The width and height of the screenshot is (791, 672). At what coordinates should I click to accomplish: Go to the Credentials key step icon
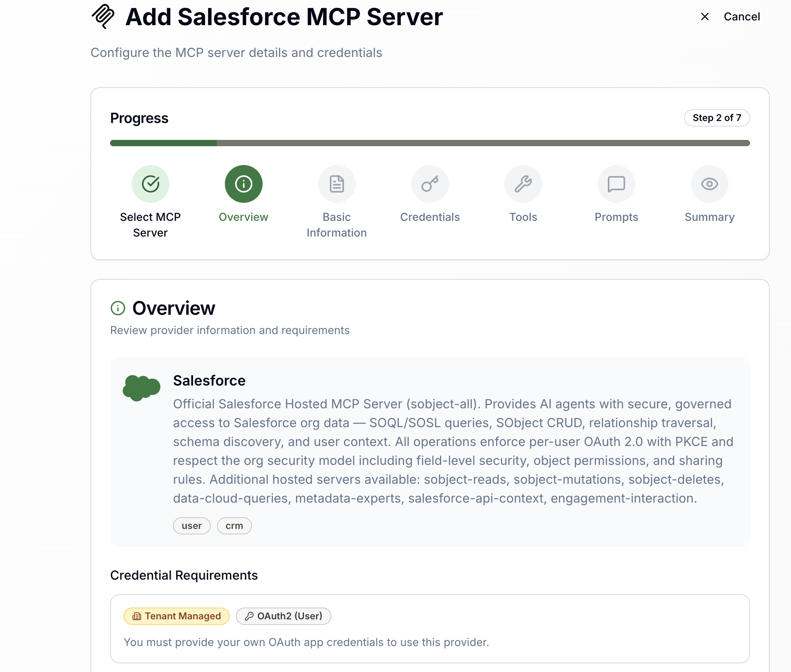tap(430, 184)
